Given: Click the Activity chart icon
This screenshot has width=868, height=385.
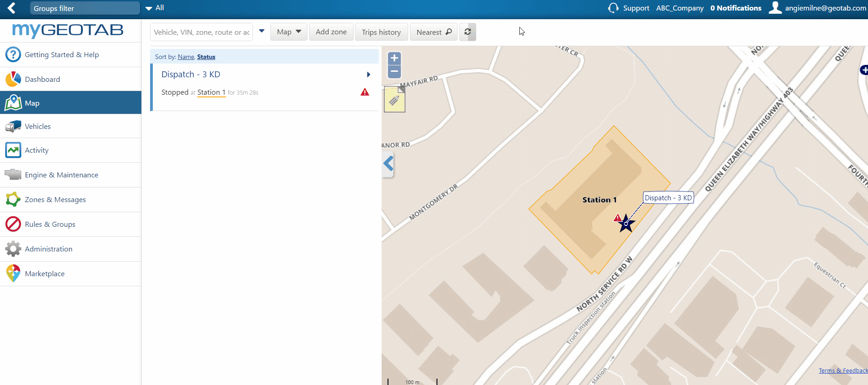Looking at the screenshot, I should click(x=13, y=150).
